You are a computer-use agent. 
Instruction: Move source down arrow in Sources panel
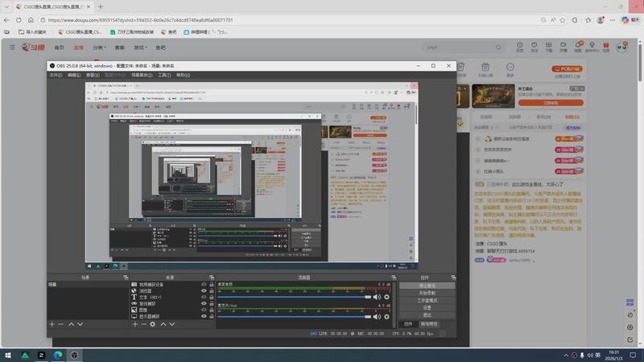(172, 324)
